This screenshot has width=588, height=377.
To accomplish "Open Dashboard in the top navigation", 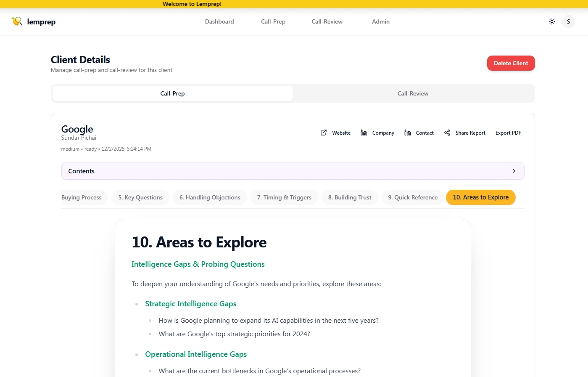I will (219, 21).
